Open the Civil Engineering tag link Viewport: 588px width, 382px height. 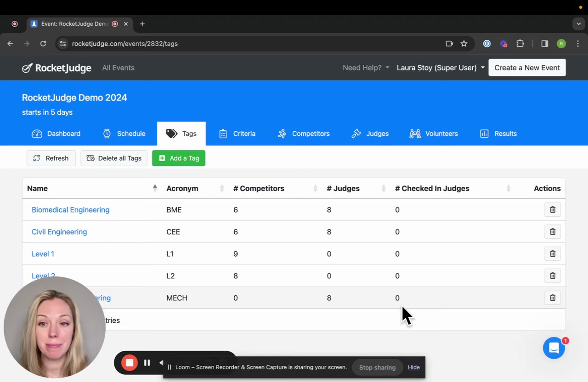point(59,232)
